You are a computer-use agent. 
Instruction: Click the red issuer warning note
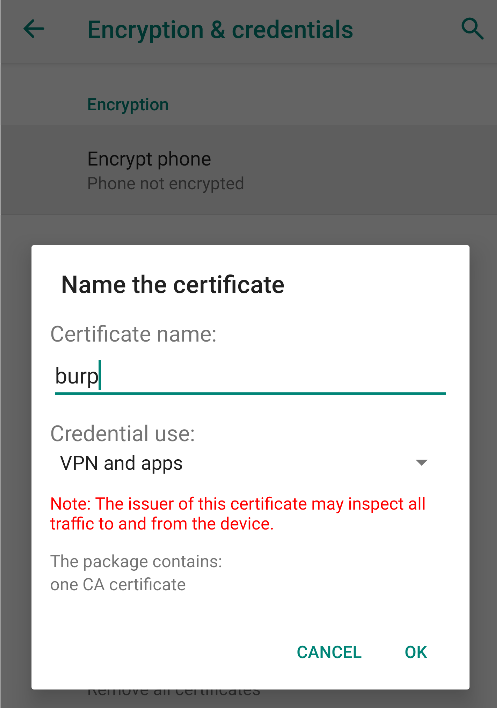click(238, 514)
